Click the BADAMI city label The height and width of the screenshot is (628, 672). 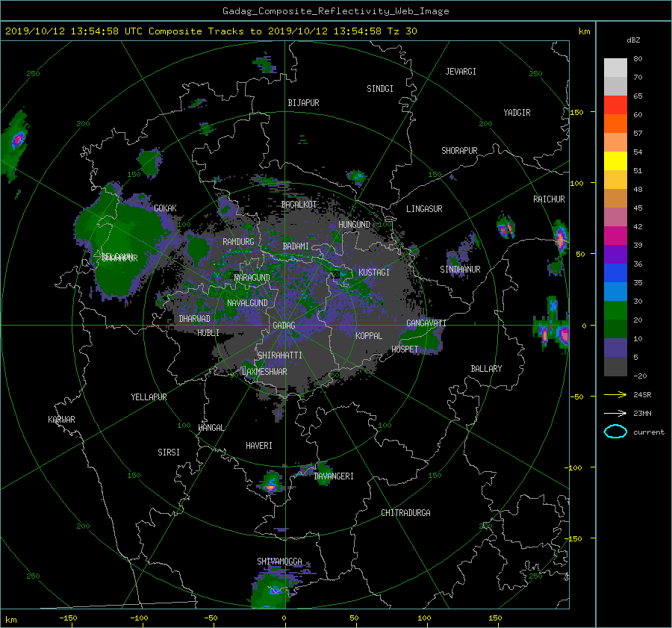click(x=296, y=246)
